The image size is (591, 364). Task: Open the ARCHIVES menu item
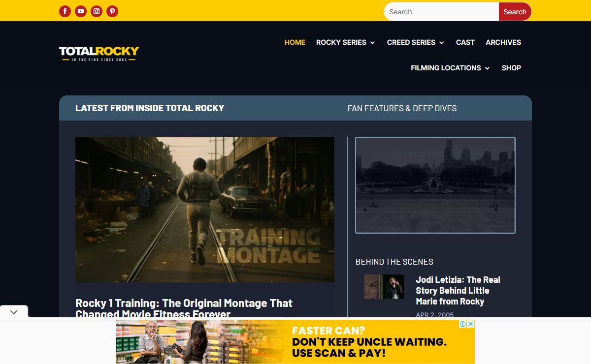[x=503, y=42]
